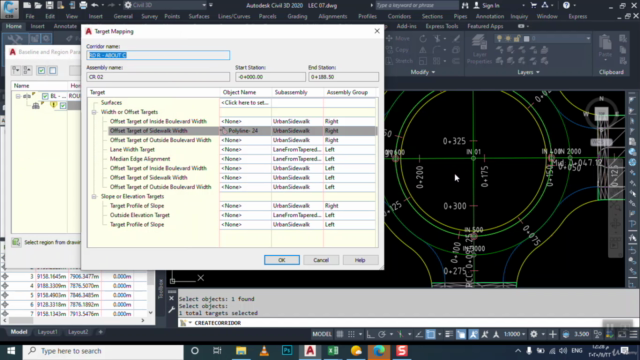Click the Task View icon in taskbar
This screenshot has width=640, height=360.
(x=217, y=351)
